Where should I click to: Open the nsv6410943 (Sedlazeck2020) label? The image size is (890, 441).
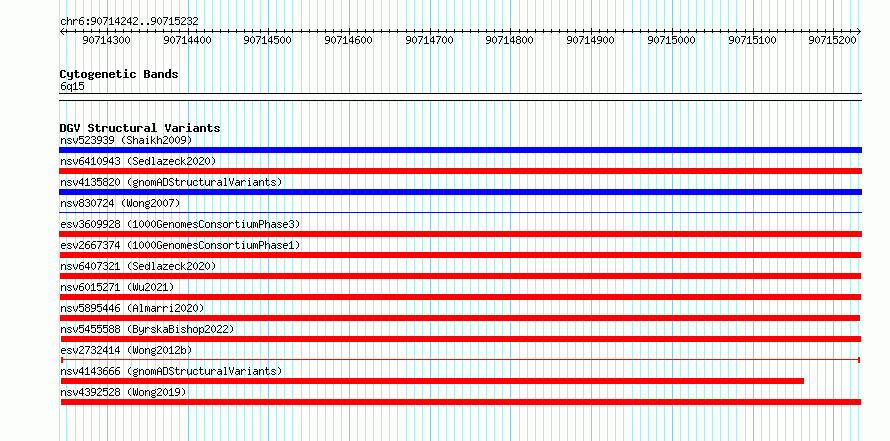(x=138, y=161)
